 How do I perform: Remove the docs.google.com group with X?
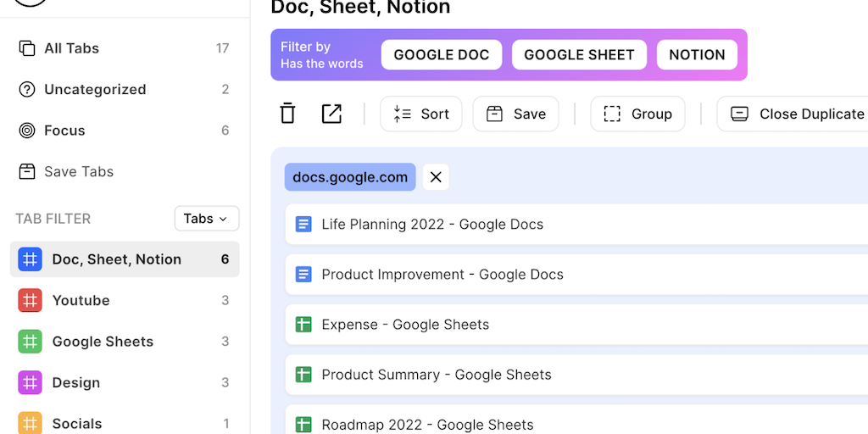(436, 177)
